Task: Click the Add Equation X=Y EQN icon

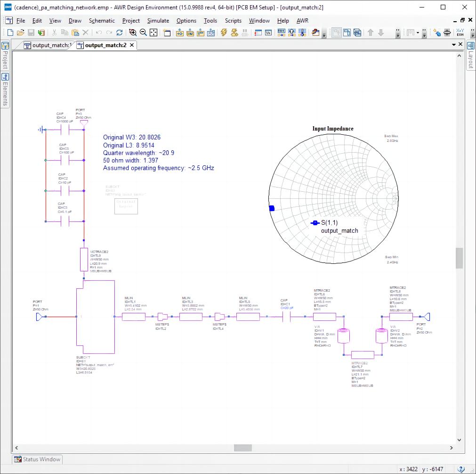Action: 460,33
